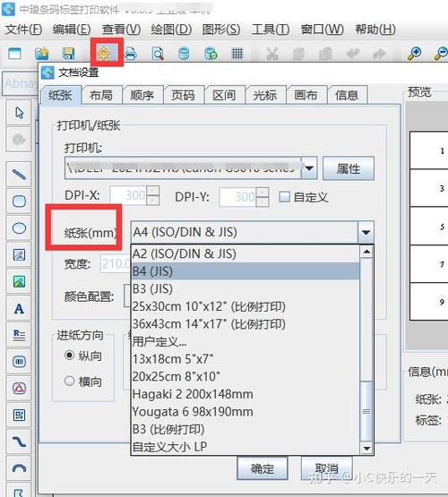Click dropdown list scrollbar down arrow
Screen dimensions: 448x497
click(366, 448)
